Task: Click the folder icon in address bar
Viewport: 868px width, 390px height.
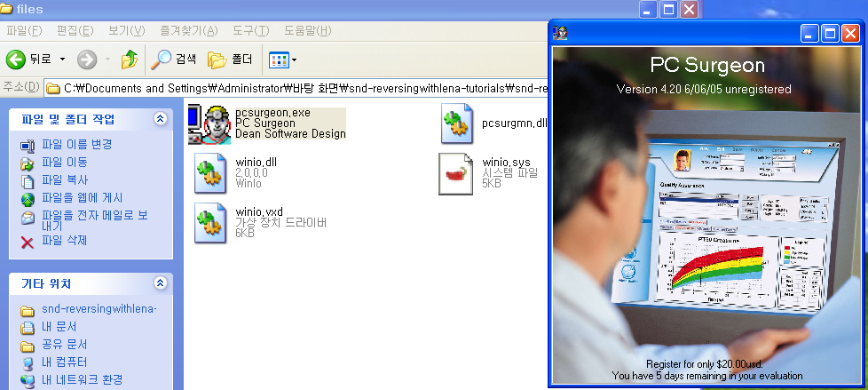Action: [53, 89]
